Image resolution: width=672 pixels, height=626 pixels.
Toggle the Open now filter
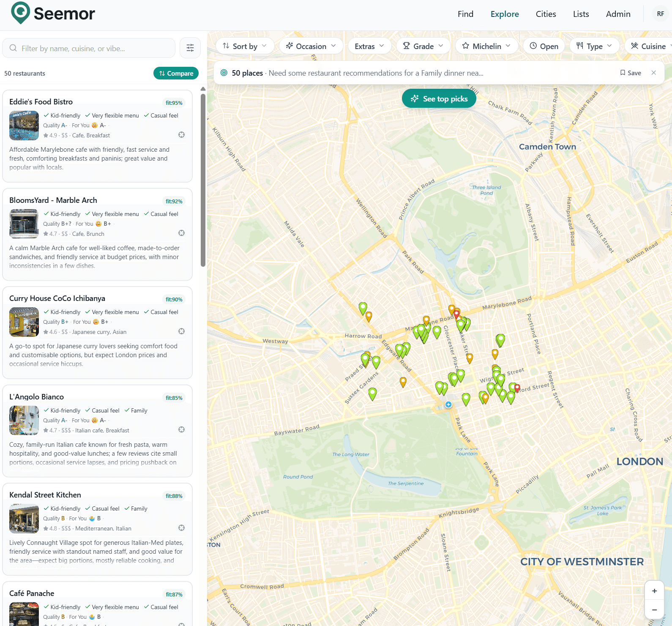click(544, 46)
